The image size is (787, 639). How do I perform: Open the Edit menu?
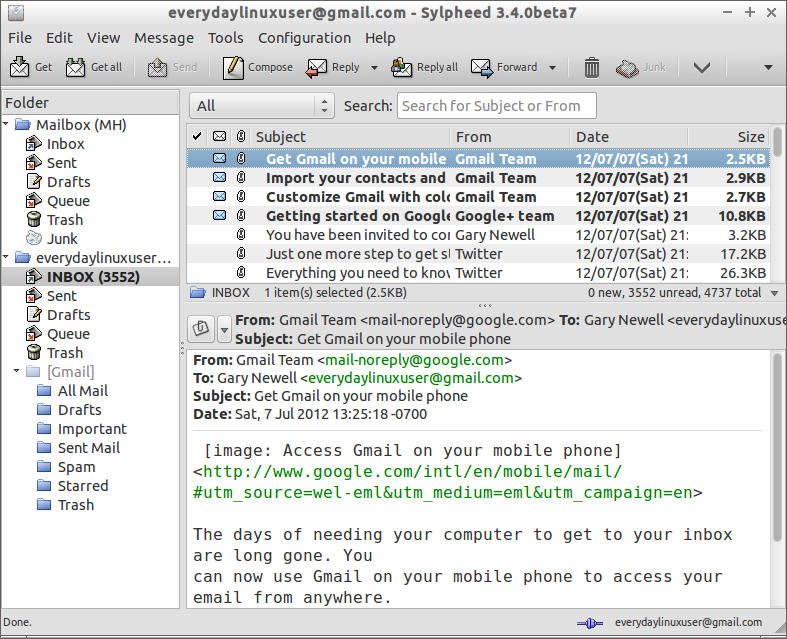click(59, 38)
